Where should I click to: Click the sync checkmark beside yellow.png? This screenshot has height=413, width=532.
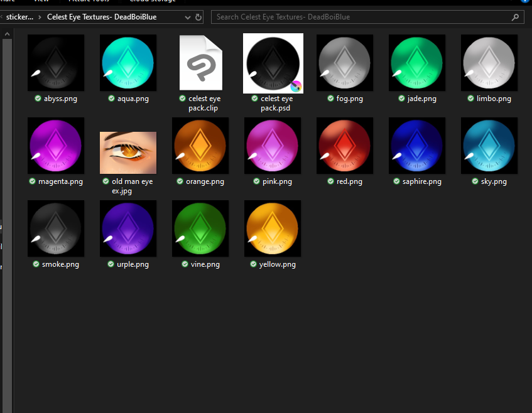tap(253, 264)
